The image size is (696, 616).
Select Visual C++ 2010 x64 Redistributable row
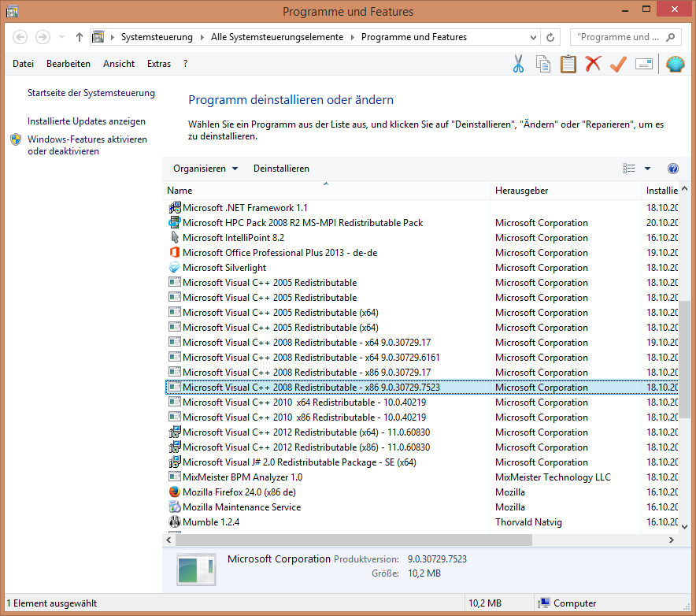(422, 402)
